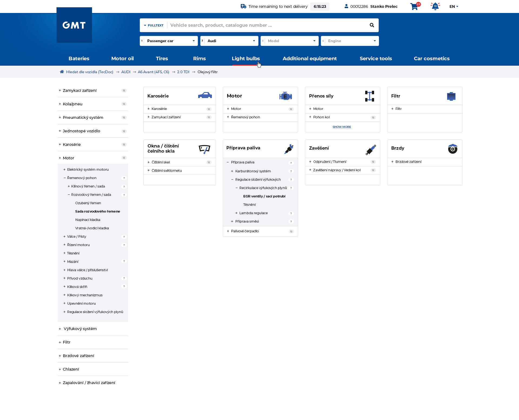Viewport: 519px width, 420px height.
Task: Click the user profile icon
Action: 346,6
